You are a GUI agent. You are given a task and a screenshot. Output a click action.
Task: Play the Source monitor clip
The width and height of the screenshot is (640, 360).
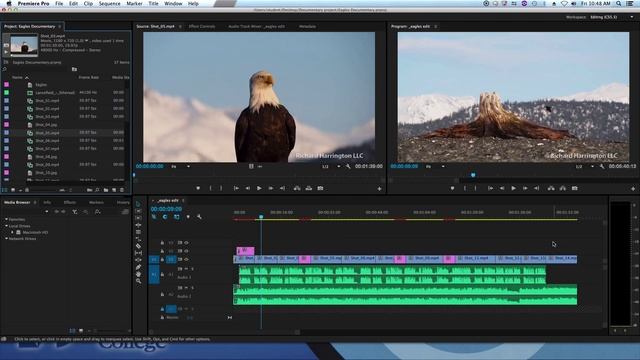tap(259, 188)
